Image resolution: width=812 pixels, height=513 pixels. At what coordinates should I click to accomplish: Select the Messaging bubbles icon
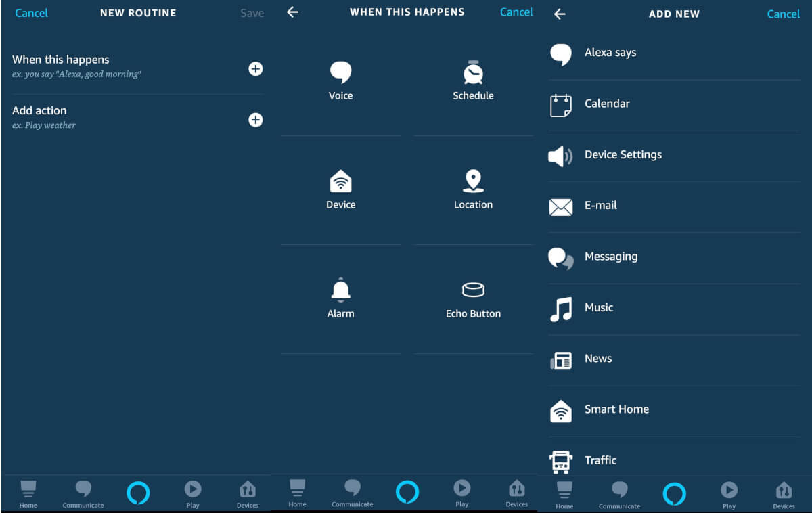pos(561,259)
